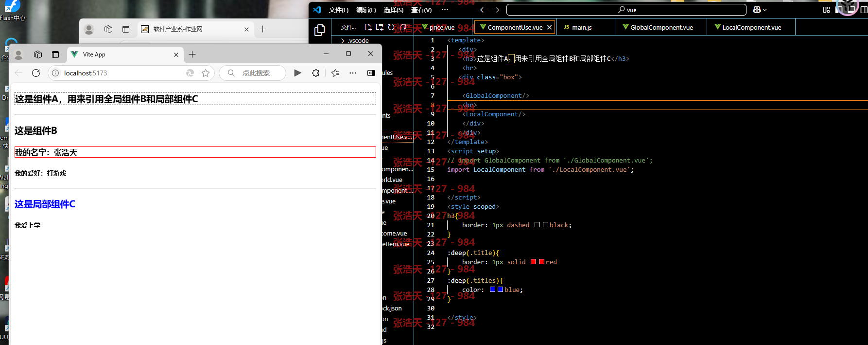Viewport: 868px width, 345px height.
Task: Go forward in VS Code navigation history
Action: point(496,10)
